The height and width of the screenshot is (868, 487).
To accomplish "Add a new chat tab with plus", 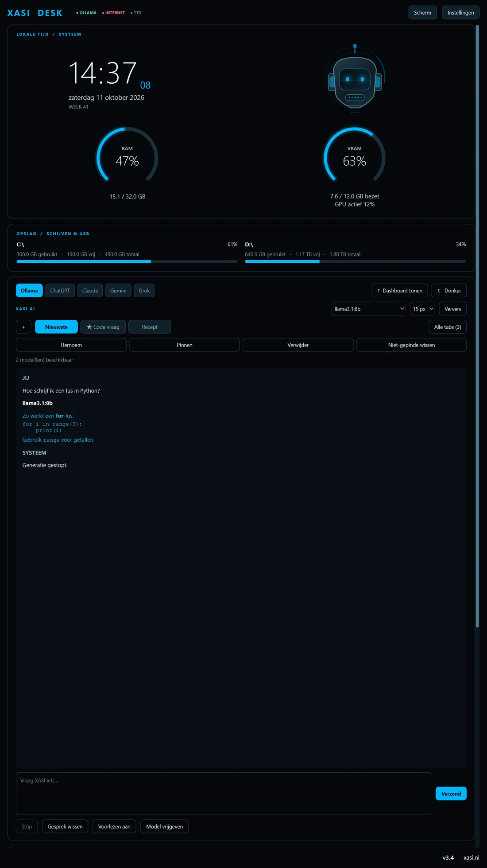I will pos(23,327).
